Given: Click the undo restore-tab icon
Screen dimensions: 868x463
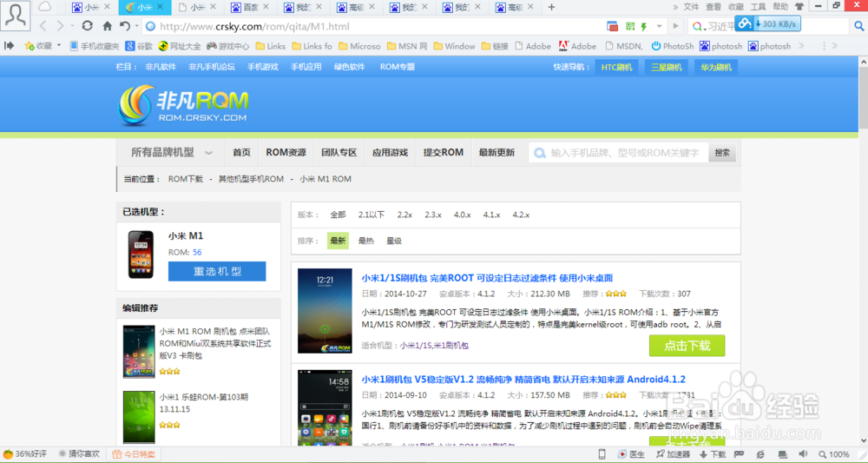Looking at the screenshot, I should tap(125, 26).
